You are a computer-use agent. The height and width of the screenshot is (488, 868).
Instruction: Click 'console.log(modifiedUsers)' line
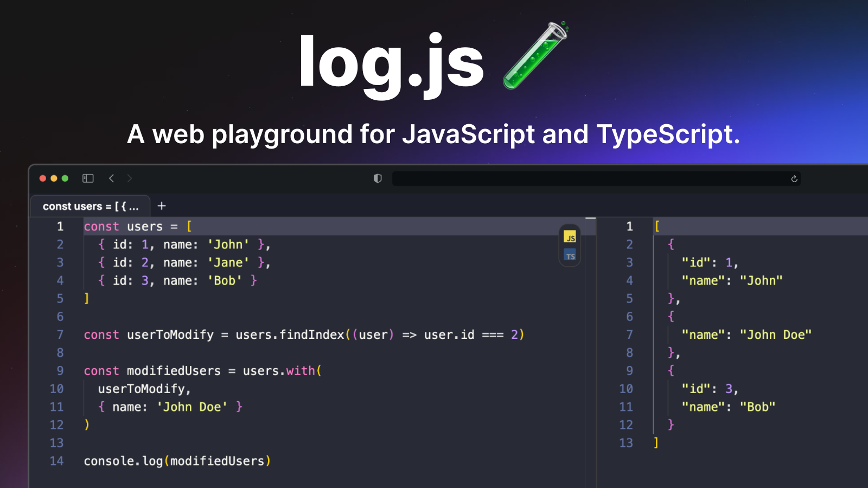(x=177, y=461)
